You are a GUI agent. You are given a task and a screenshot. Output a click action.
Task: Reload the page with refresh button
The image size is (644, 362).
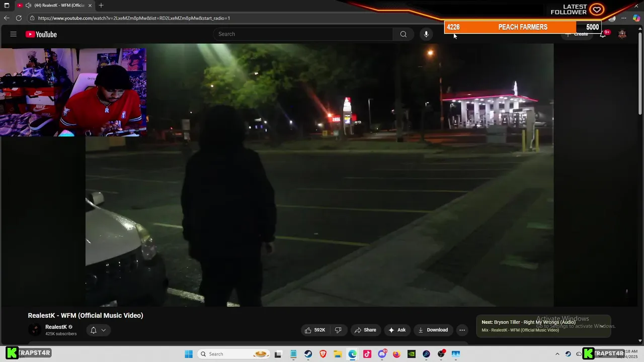point(19,18)
